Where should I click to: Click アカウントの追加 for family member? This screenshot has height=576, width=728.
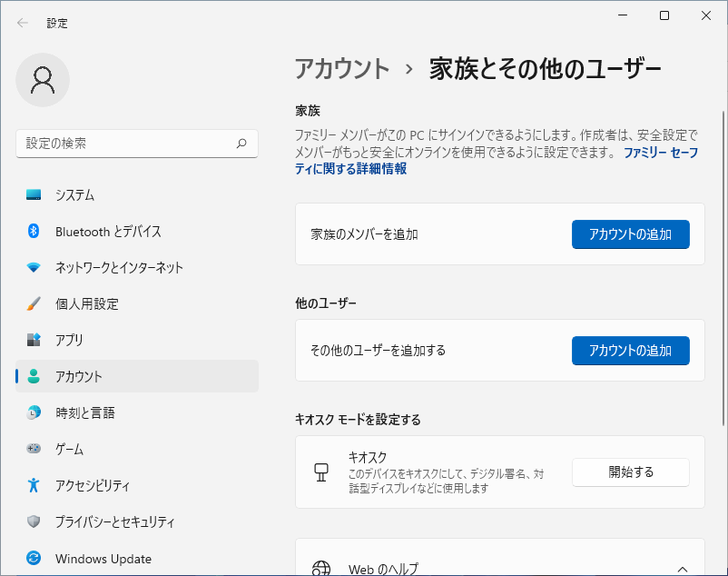click(x=631, y=234)
